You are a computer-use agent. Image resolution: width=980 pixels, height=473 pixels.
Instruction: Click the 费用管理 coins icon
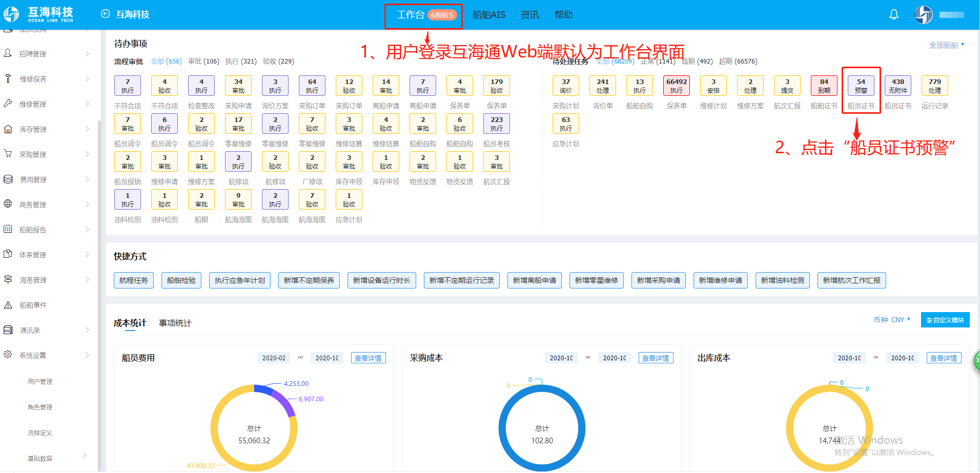coord(8,179)
